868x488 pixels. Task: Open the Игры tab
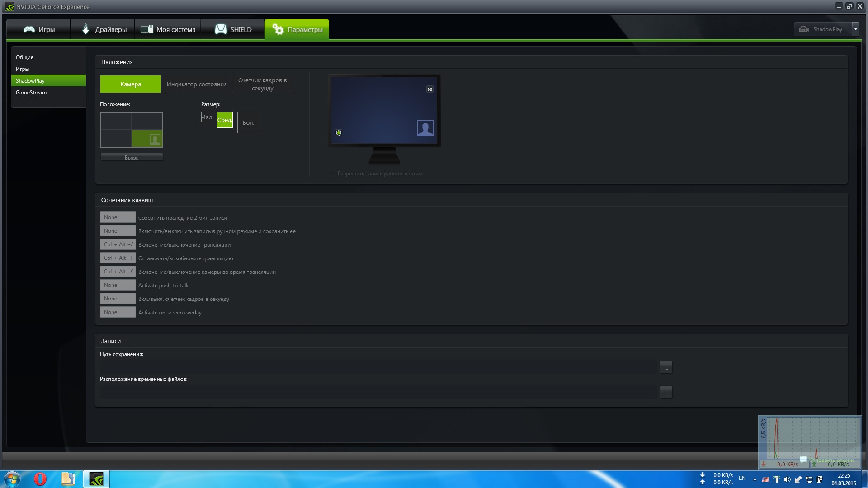point(39,30)
